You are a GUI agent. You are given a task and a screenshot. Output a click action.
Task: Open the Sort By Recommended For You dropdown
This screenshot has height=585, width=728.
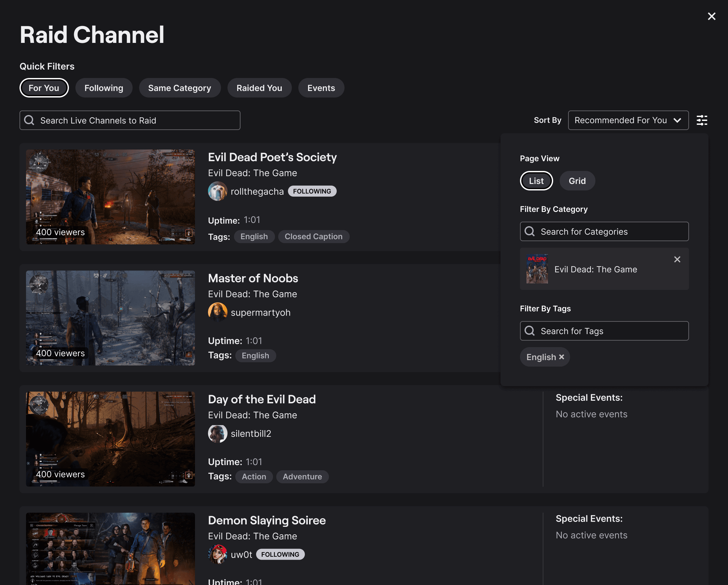tap(628, 120)
